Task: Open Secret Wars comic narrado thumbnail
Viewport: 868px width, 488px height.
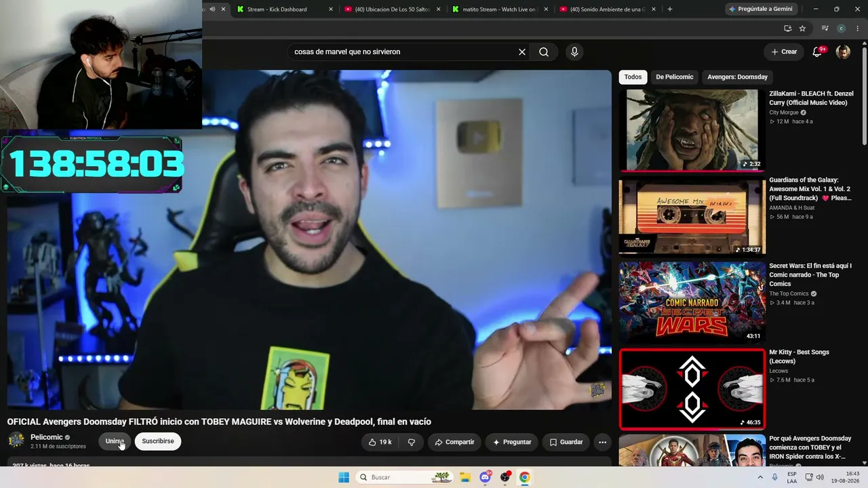Action: click(x=692, y=302)
